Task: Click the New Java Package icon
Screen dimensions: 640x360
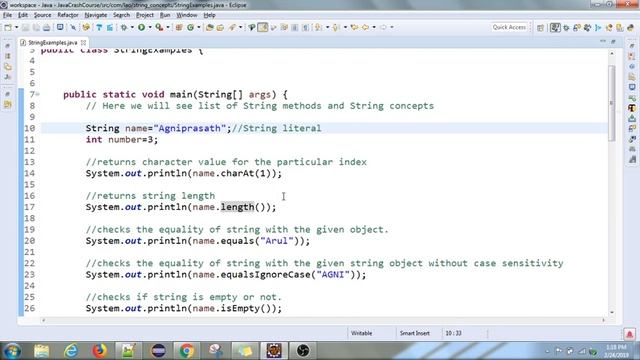Action: click(x=179, y=27)
